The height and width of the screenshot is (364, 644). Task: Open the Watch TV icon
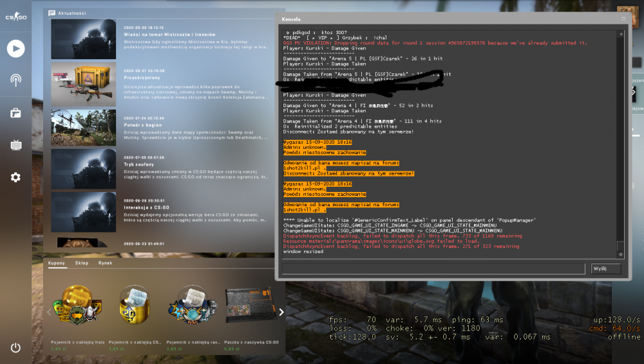(15, 145)
